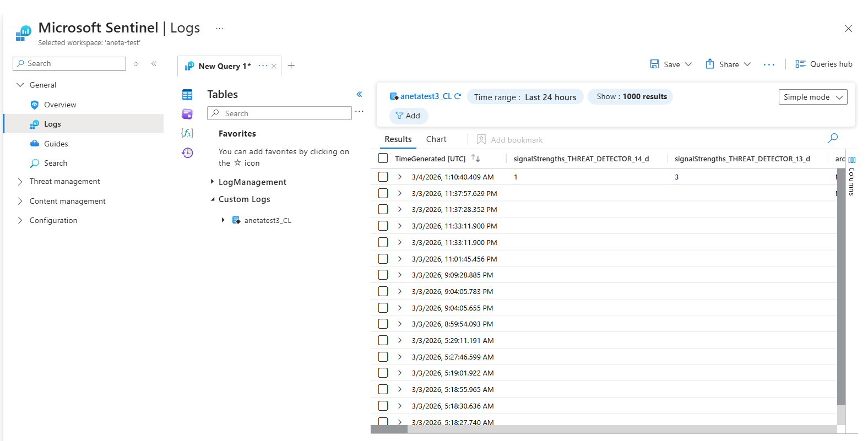The image size is (868, 441).
Task: Open the Search item under General
Action: pos(55,163)
